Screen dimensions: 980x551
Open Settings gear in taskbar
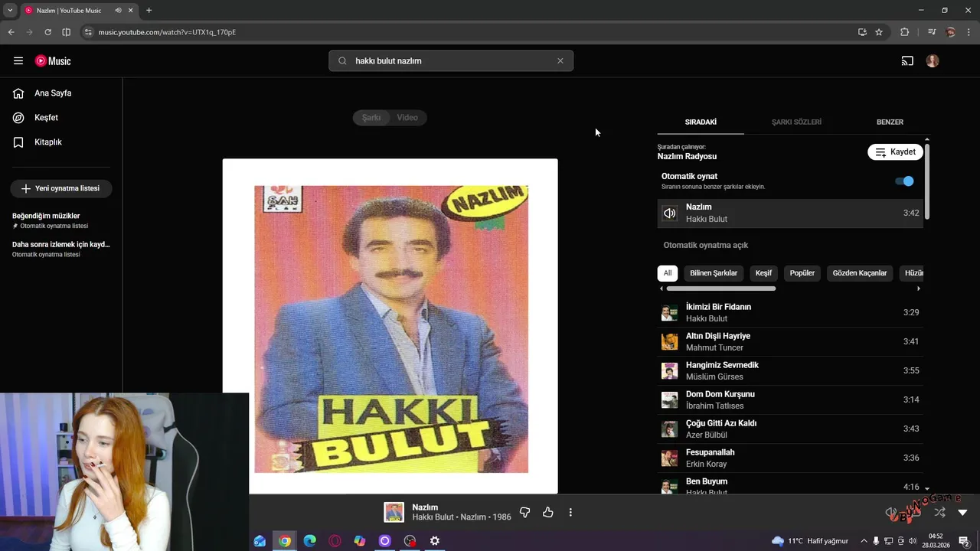pyautogui.click(x=435, y=541)
